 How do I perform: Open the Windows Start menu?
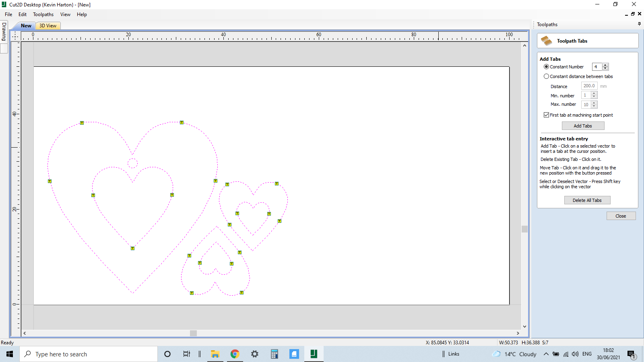(x=10, y=354)
